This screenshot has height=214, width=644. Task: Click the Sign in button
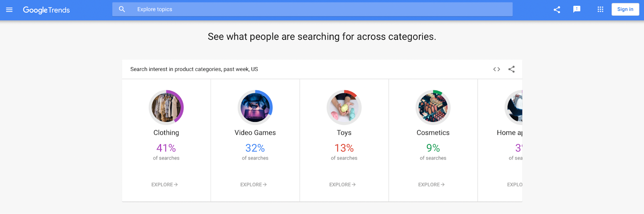pos(625,9)
